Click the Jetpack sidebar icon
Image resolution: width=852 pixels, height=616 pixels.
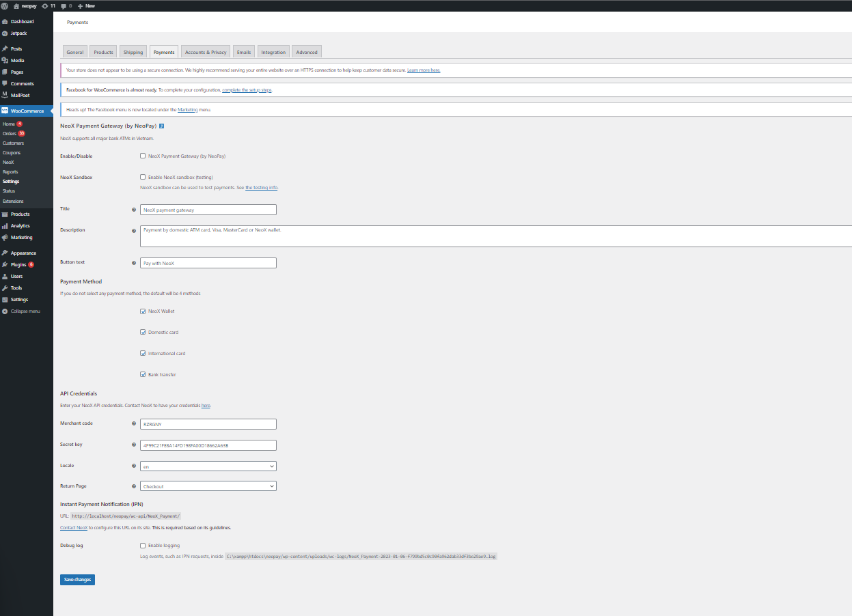click(5, 33)
